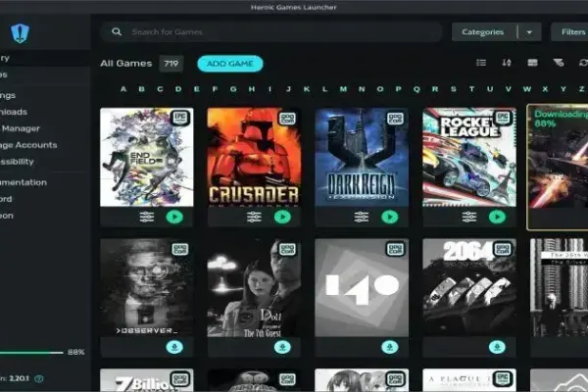The height and width of the screenshot is (392, 588).
Task: Open the Observer game cover
Action: click(147, 288)
